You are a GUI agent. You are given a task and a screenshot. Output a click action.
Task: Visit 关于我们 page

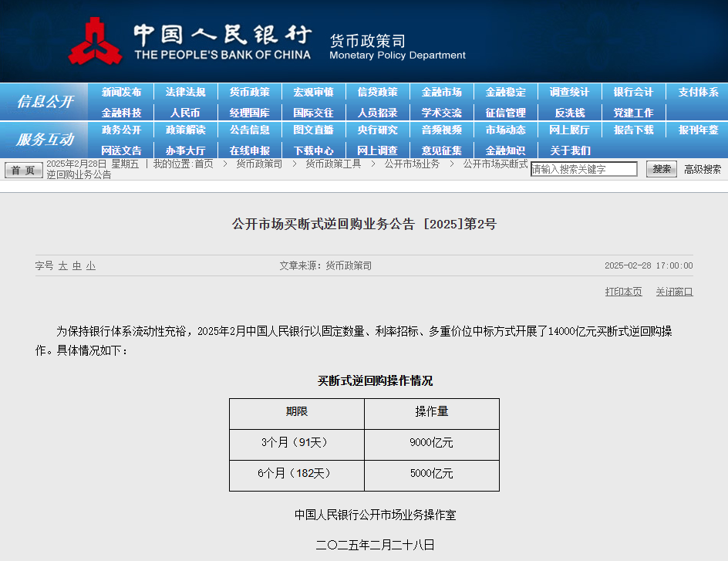pyautogui.click(x=570, y=150)
